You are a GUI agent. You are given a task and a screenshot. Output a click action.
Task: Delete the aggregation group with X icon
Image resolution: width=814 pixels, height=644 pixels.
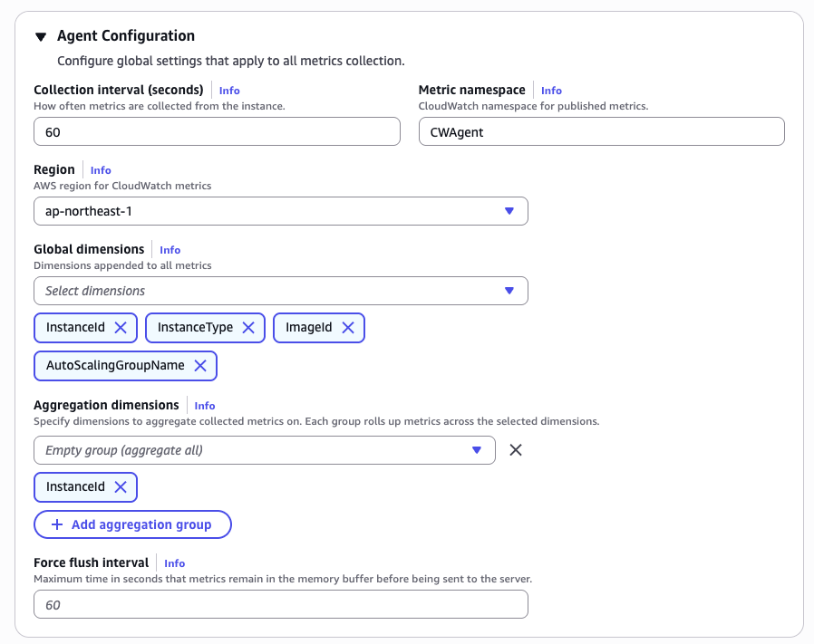click(x=516, y=450)
